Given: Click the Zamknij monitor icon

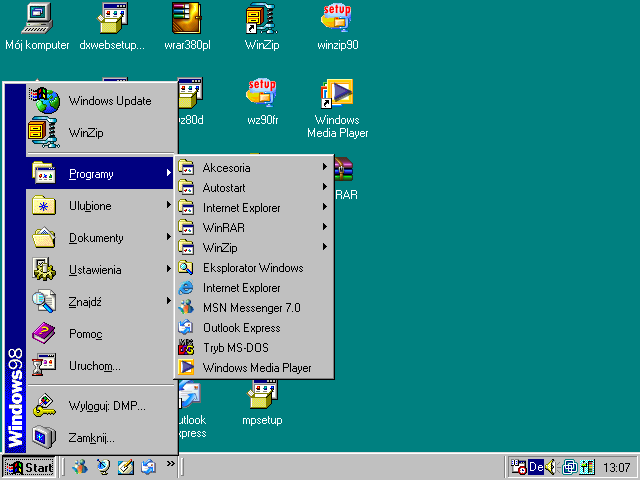Looking at the screenshot, I should coord(44,438).
